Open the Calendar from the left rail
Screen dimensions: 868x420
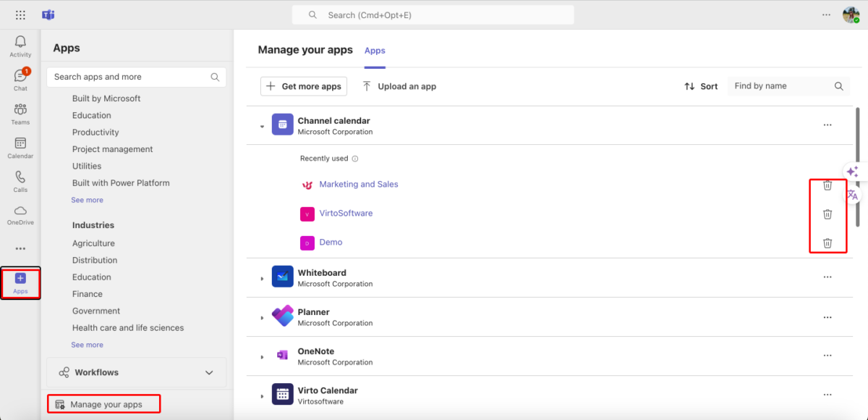[x=20, y=148]
